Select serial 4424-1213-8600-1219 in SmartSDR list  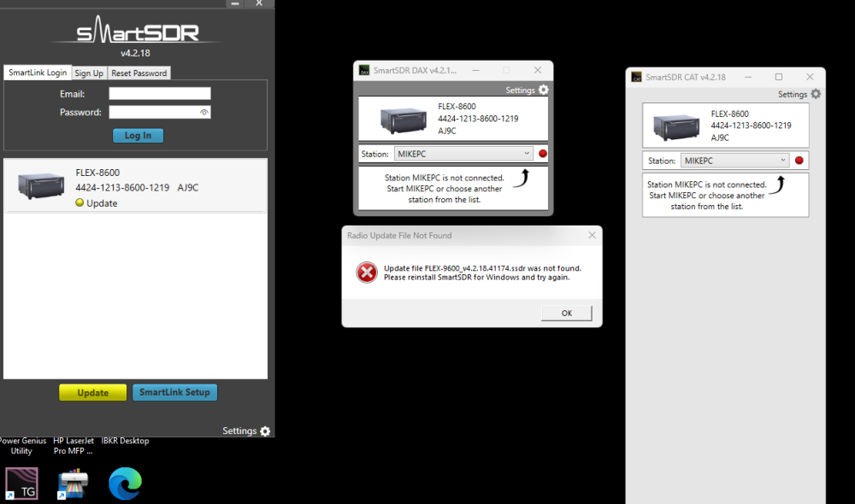[122, 187]
